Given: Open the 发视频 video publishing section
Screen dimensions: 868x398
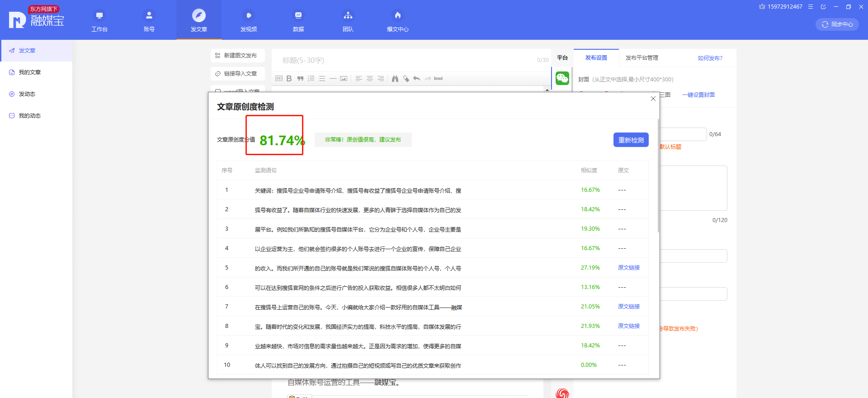Looking at the screenshot, I should tap(249, 21).
